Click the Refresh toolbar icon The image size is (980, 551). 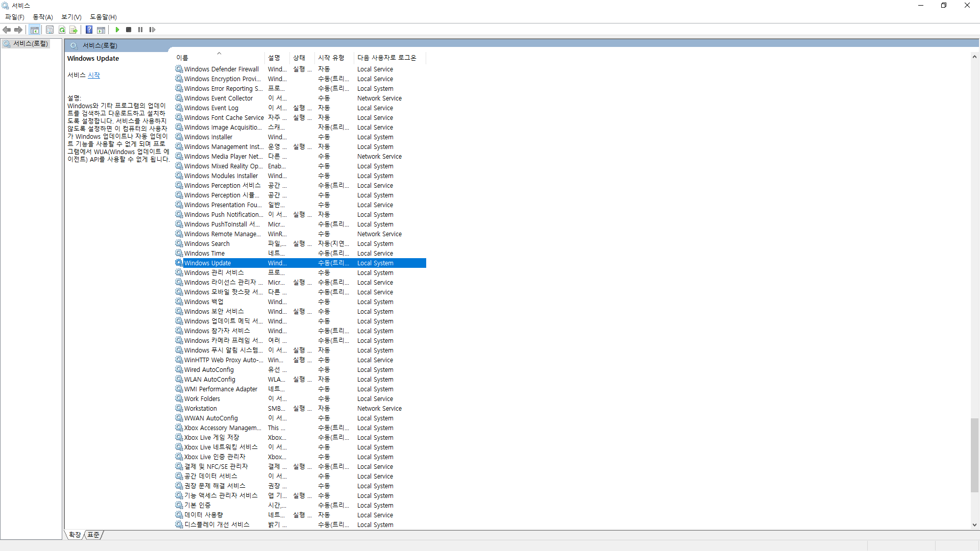(62, 30)
